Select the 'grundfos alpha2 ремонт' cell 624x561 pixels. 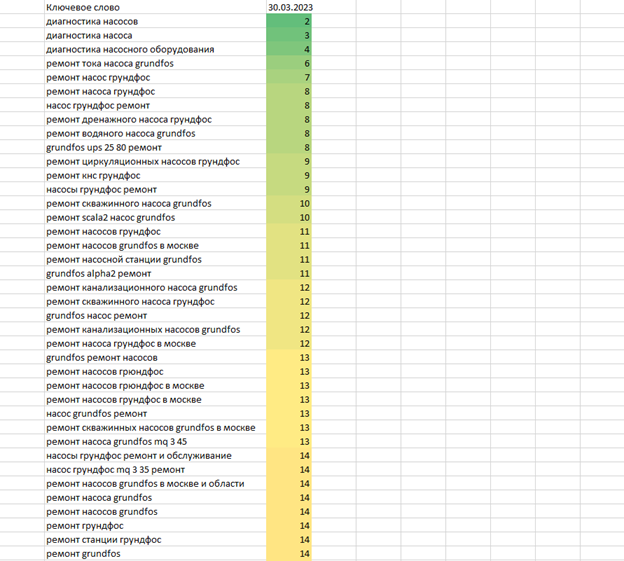(x=155, y=273)
